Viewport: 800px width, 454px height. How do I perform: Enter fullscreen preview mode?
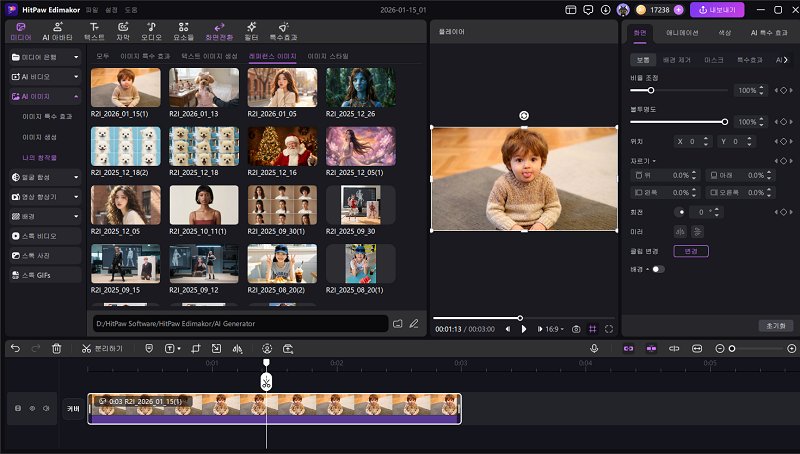click(x=608, y=328)
